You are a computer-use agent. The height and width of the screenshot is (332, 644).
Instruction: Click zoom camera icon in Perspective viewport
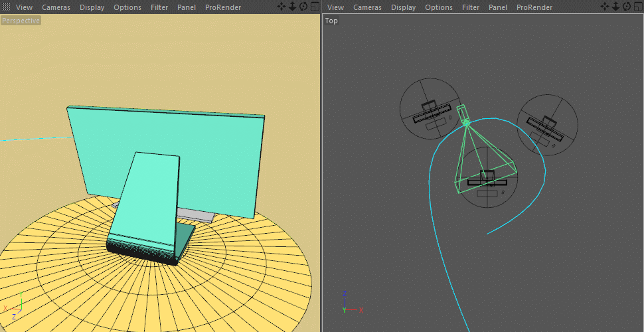click(292, 6)
